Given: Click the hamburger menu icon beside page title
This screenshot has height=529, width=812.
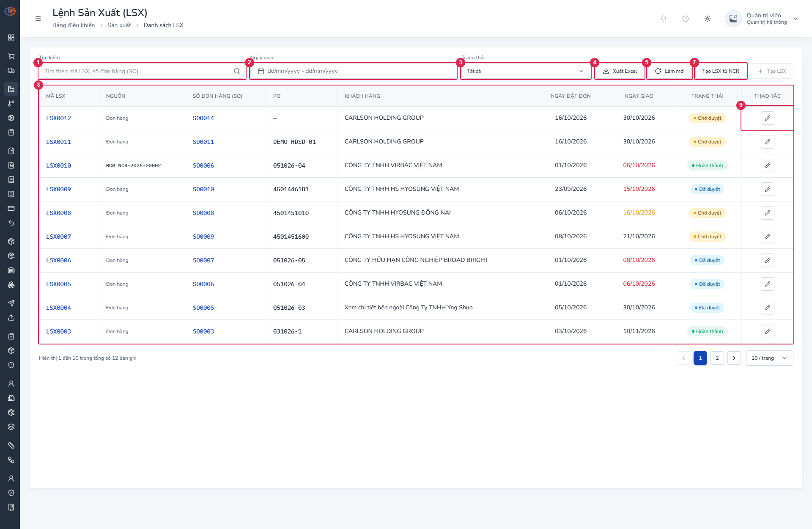Looking at the screenshot, I should (x=38, y=19).
